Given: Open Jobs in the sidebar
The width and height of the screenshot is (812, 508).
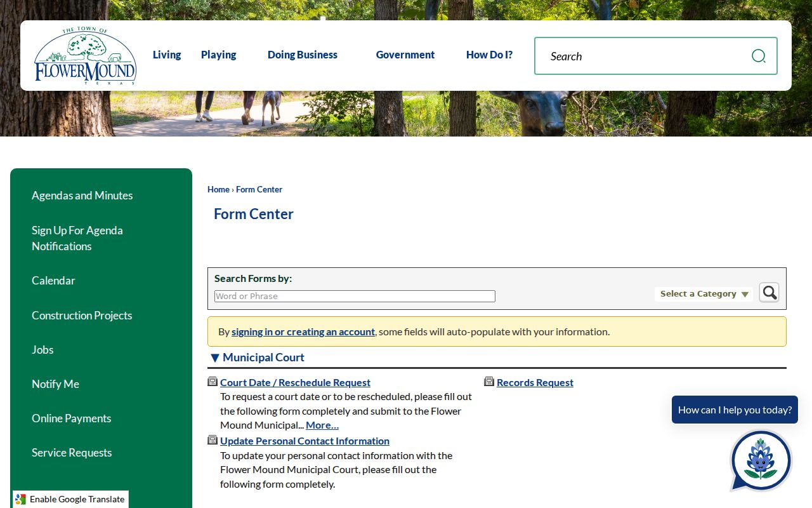Looking at the screenshot, I should click(x=43, y=349).
